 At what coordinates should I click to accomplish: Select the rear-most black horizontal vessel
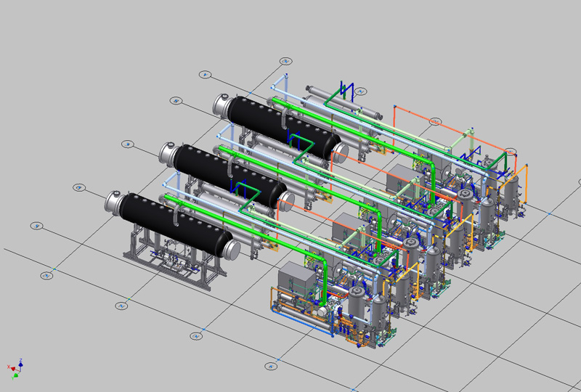[283, 128]
